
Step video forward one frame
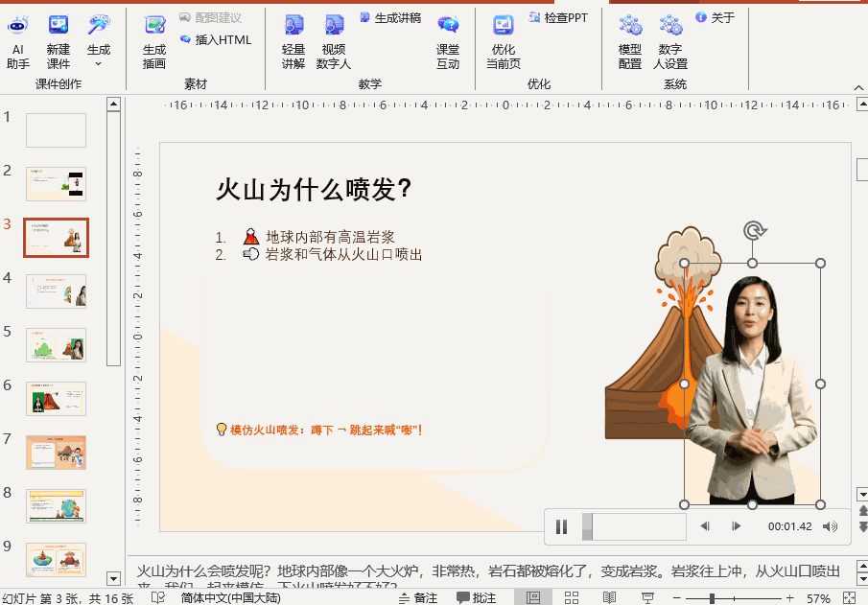(737, 526)
